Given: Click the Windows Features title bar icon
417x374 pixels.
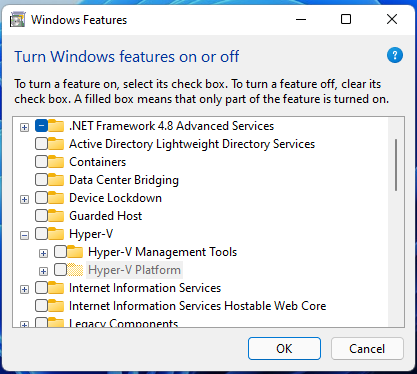Looking at the screenshot, I should [x=17, y=19].
